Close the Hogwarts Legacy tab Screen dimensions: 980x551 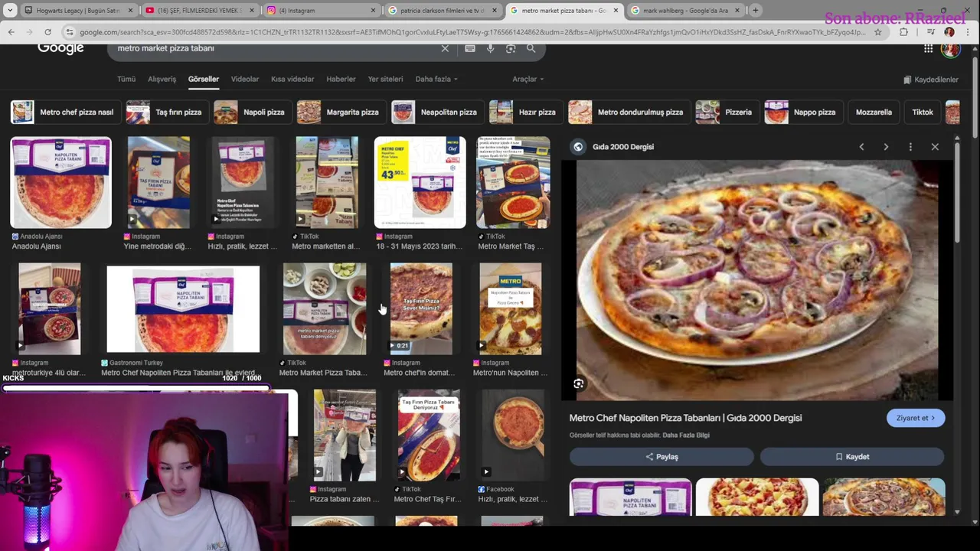[x=130, y=11]
